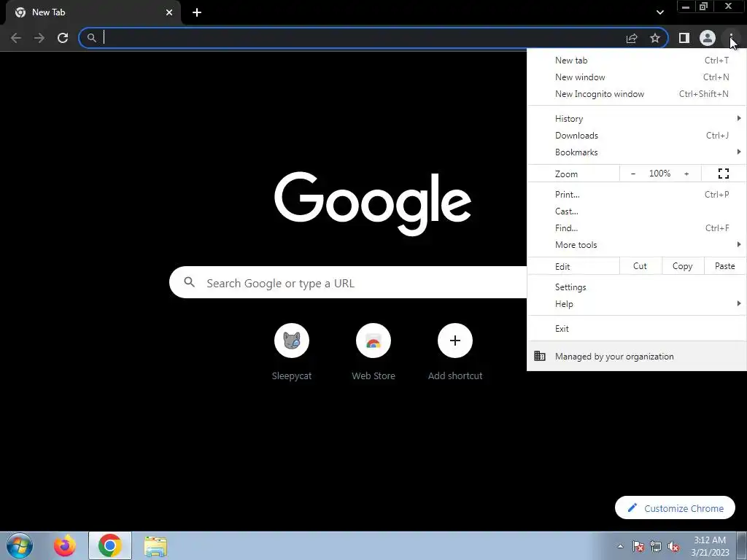This screenshot has width=747, height=560.
Task: Click the network tray icon
Action: [656, 546]
